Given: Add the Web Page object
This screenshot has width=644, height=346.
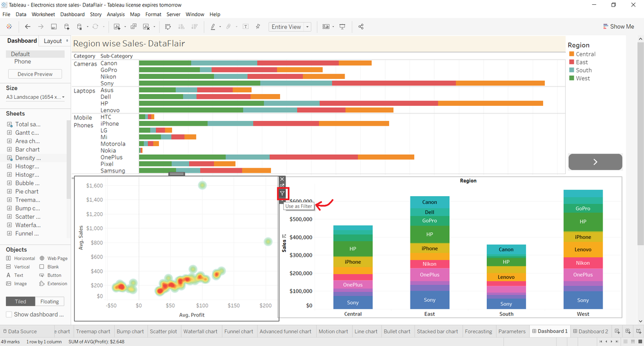Looking at the screenshot, I should [x=54, y=258].
